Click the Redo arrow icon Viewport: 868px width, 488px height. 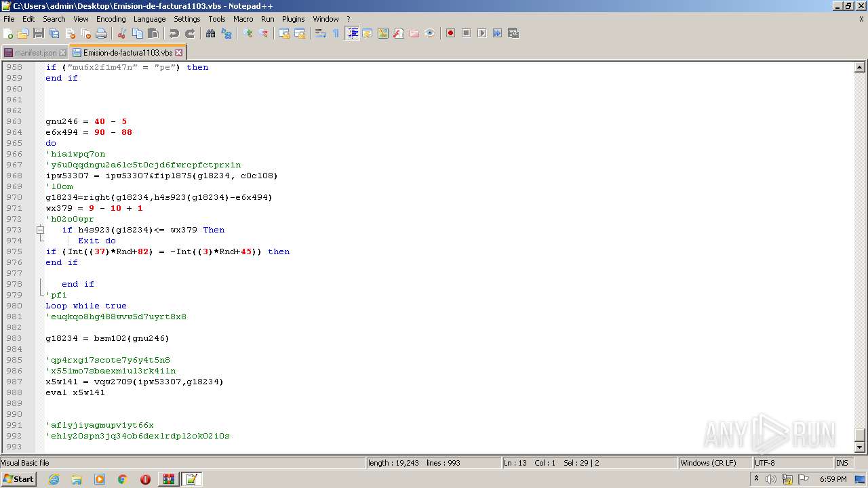pos(189,33)
